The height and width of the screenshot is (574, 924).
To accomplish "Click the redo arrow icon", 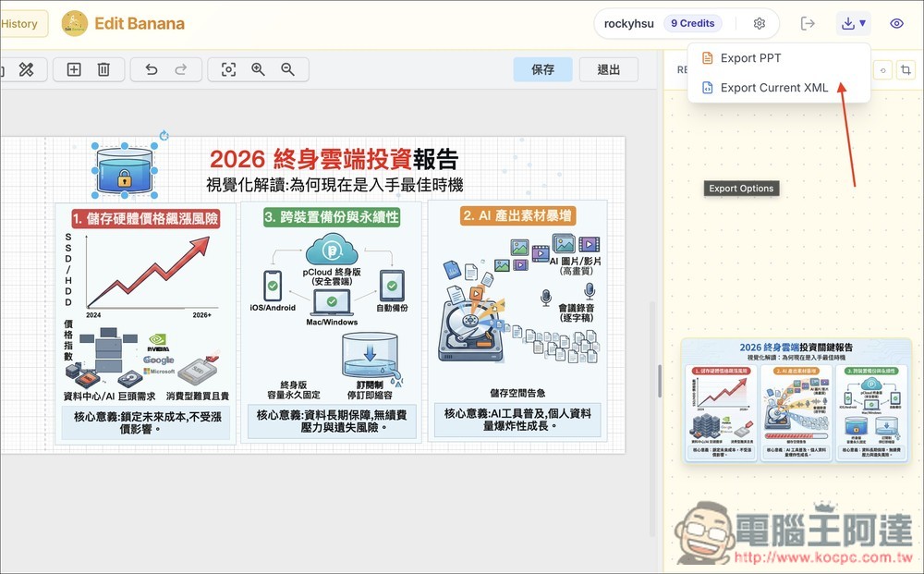I will pos(179,69).
